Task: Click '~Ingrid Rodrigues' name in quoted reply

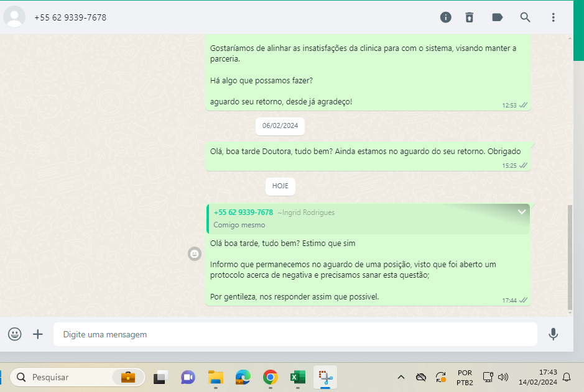Action: (306, 212)
